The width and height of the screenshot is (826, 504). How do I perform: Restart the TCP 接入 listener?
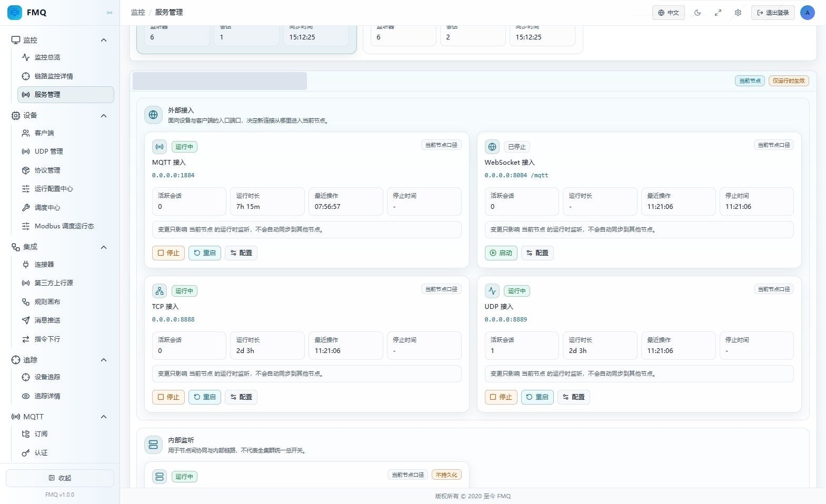coord(205,397)
